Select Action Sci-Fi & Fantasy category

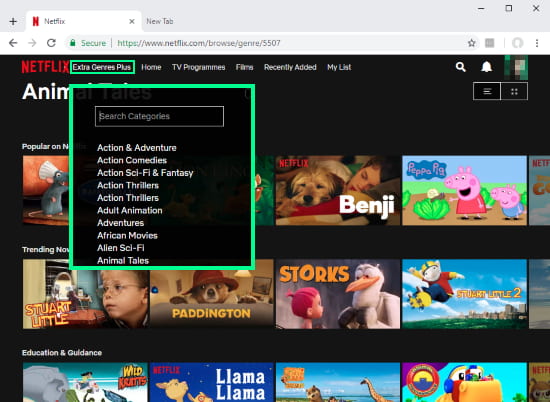click(x=145, y=173)
